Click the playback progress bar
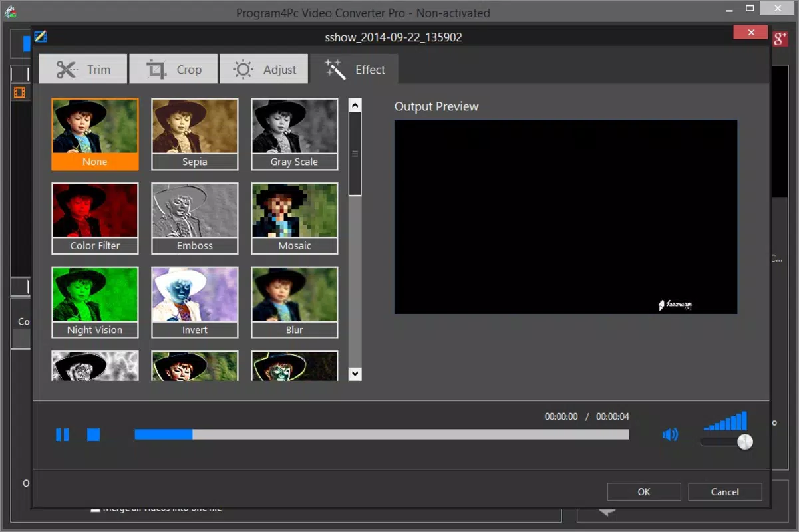The image size is (799, 532). [x=381, y=434]
